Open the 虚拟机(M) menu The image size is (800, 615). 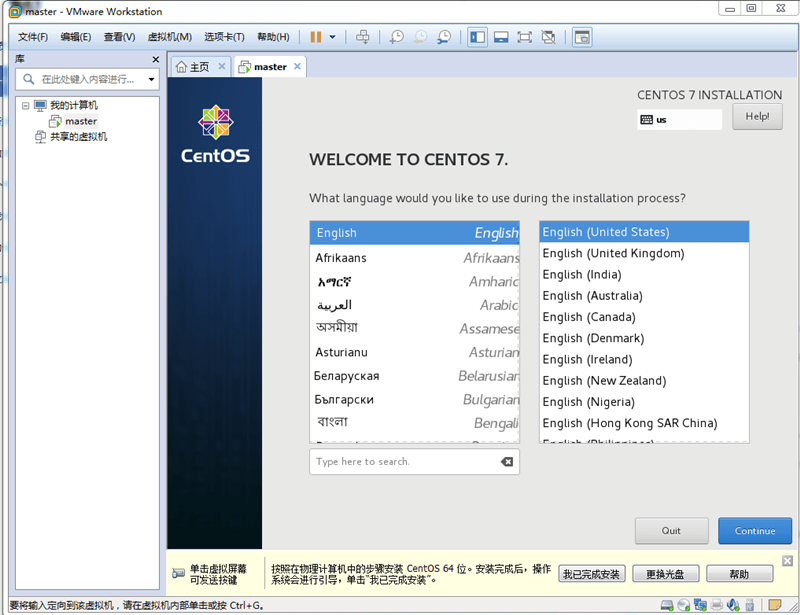(169, 37)
